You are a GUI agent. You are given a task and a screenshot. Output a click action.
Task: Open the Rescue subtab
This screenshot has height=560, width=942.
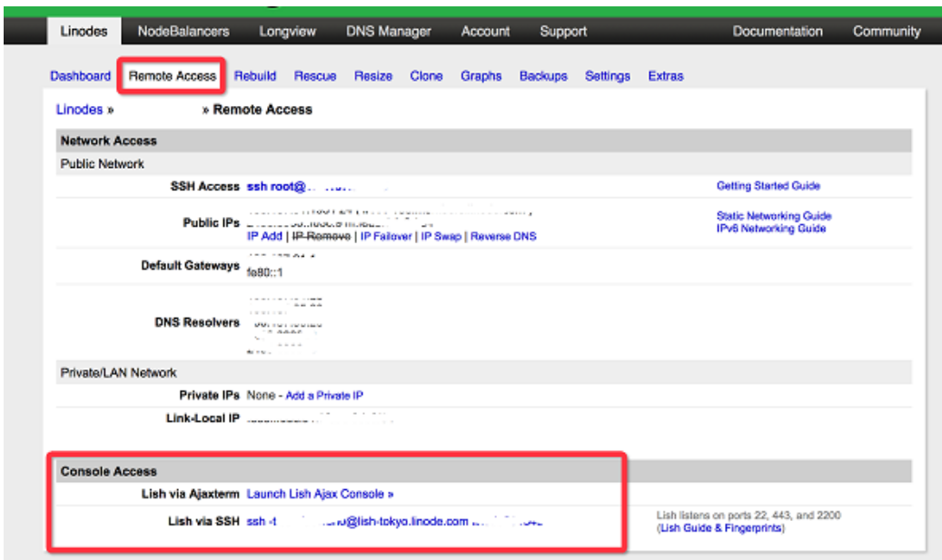[315, 76]
